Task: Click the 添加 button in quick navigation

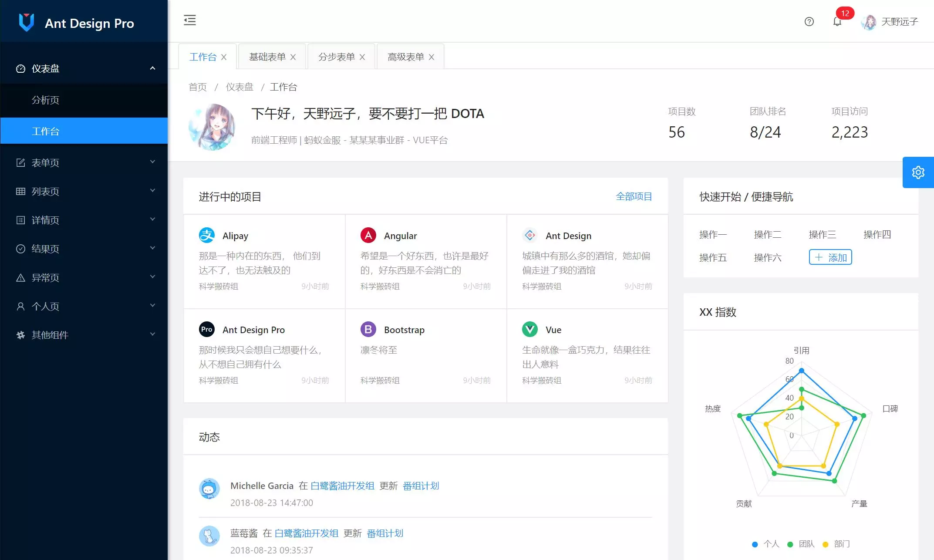Action: tap(830, 257)
